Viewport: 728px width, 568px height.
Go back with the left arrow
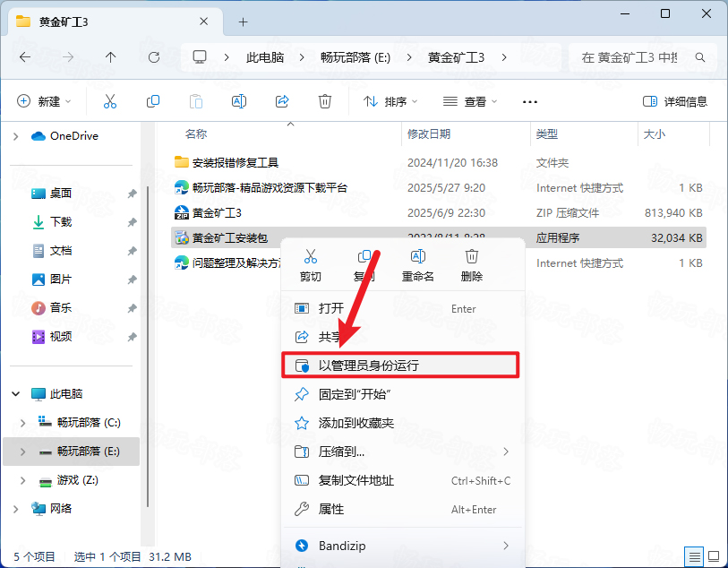[25, 57]
